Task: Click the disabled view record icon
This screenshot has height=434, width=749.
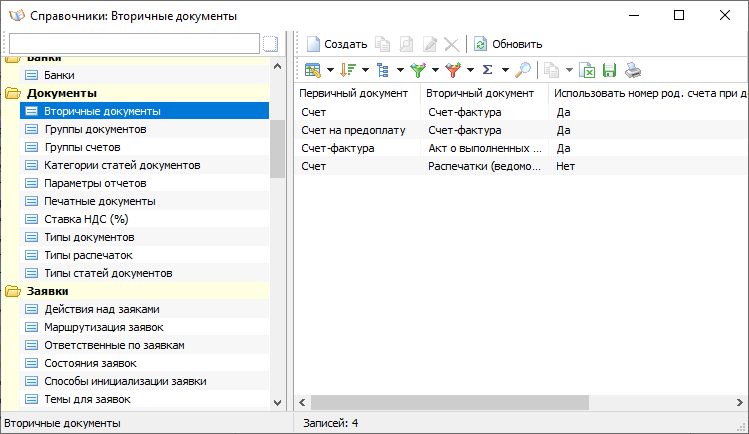Action: [x=406, y=44]
